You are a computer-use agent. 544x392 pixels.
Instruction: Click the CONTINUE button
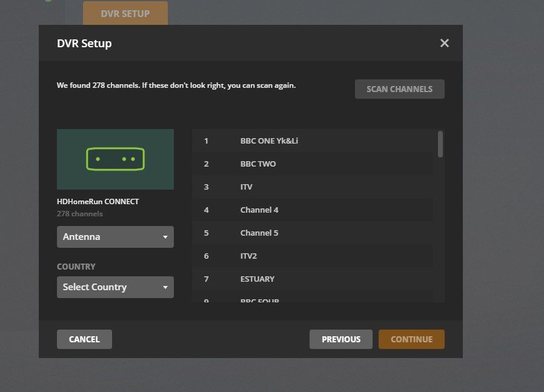(x=411, y=339)
